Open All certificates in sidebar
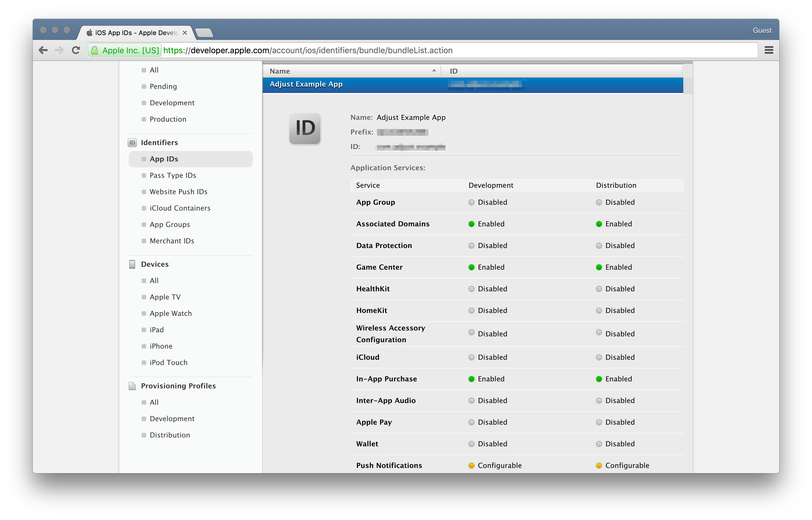This screenshot has height=520, width=812. [x=154, y=70]
